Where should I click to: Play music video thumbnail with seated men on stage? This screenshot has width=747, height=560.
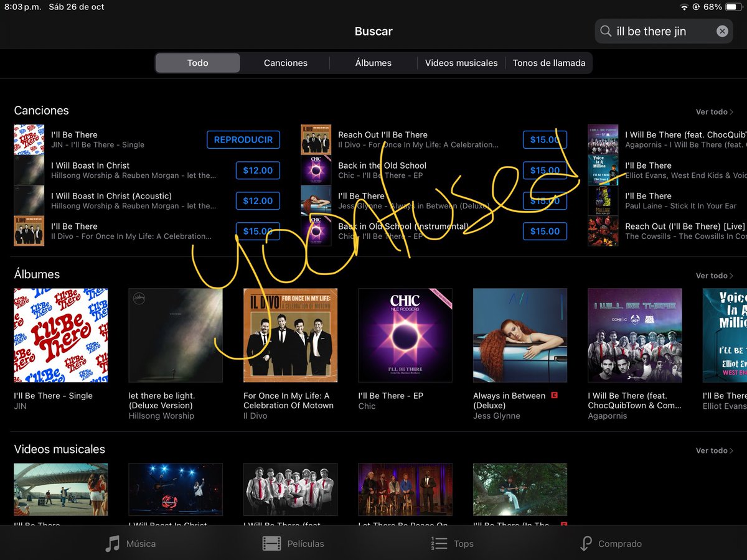(405, 489)
